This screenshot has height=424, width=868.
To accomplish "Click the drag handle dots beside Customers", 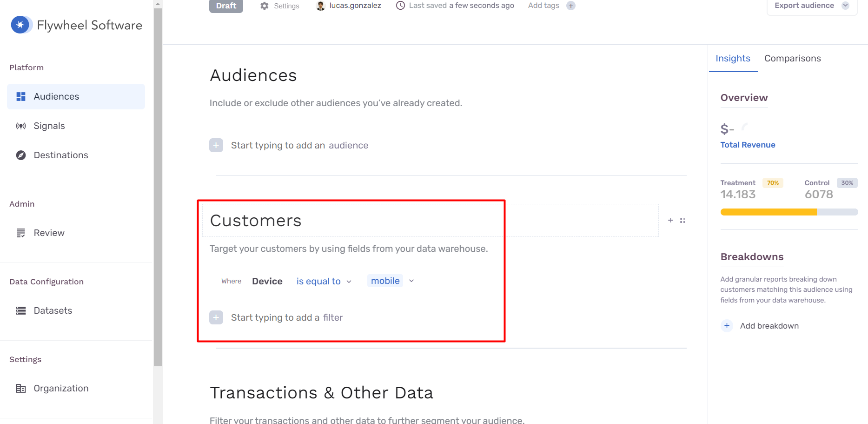I will (x=682, y=221).
